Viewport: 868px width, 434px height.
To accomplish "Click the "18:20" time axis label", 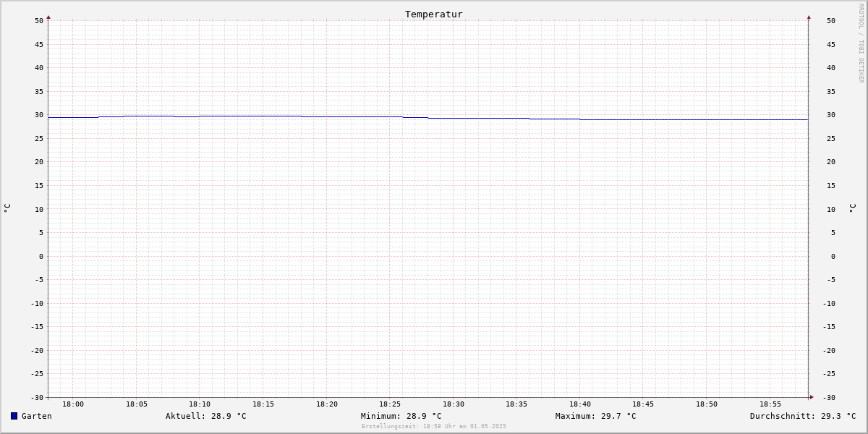I will [327, 404].
